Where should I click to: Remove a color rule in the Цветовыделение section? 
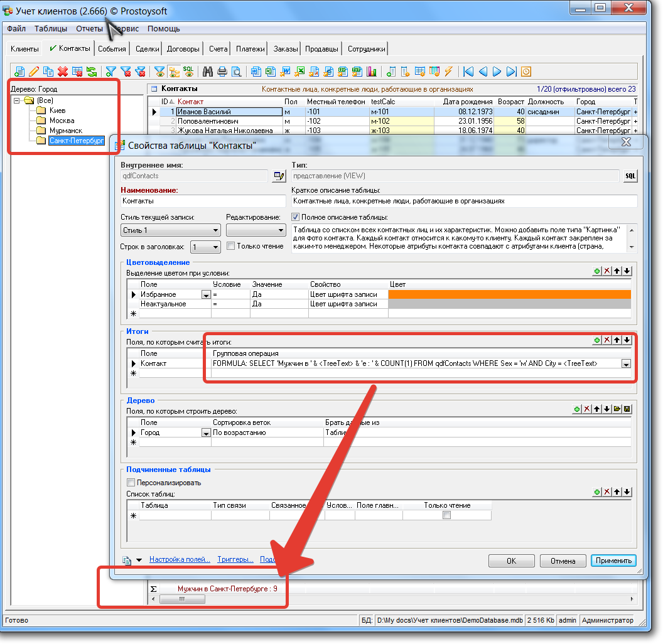[x=606, y=271]
